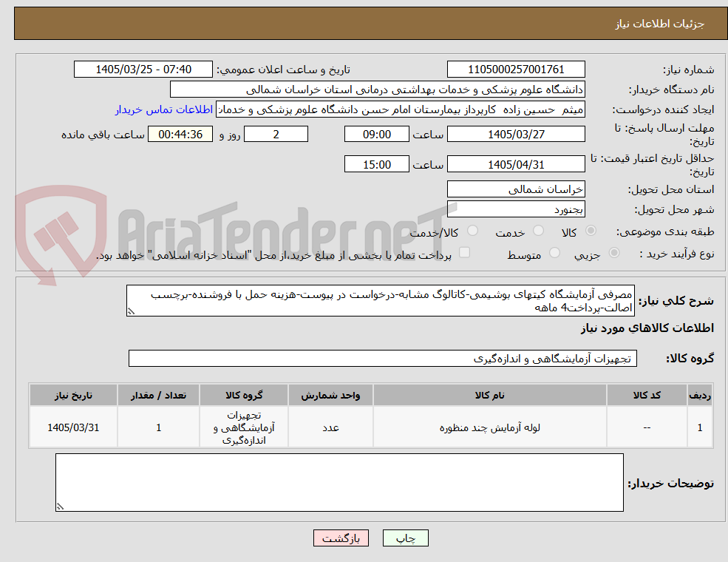Screen dimensions: 728x562
Task: Click the تاریخ و ساعت اعلان عمومی label
Action: [283, 70]
